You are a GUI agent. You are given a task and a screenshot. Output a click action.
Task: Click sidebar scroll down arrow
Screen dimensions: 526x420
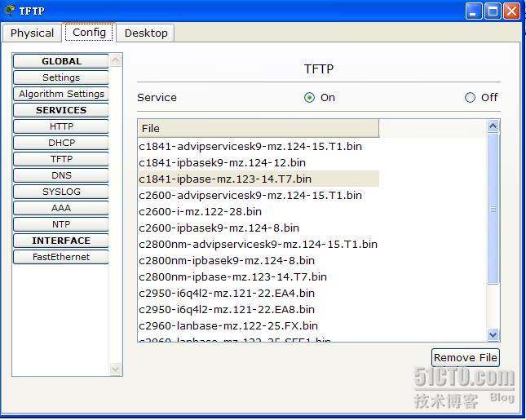[116, 369]
